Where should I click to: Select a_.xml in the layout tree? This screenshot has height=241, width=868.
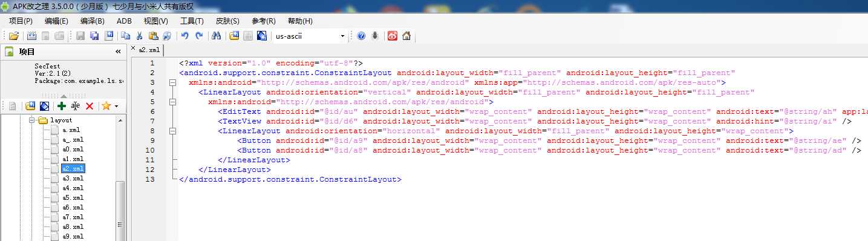pyautogui.click(x=73, y=140)
